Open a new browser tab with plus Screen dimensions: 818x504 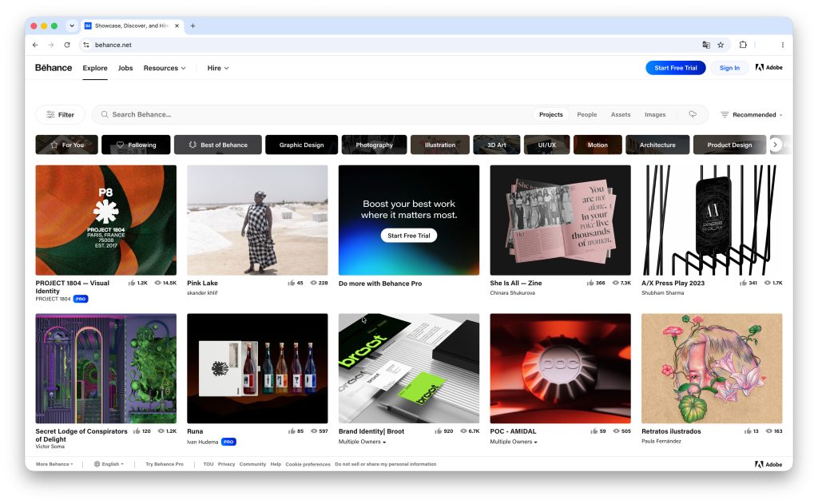193,26
